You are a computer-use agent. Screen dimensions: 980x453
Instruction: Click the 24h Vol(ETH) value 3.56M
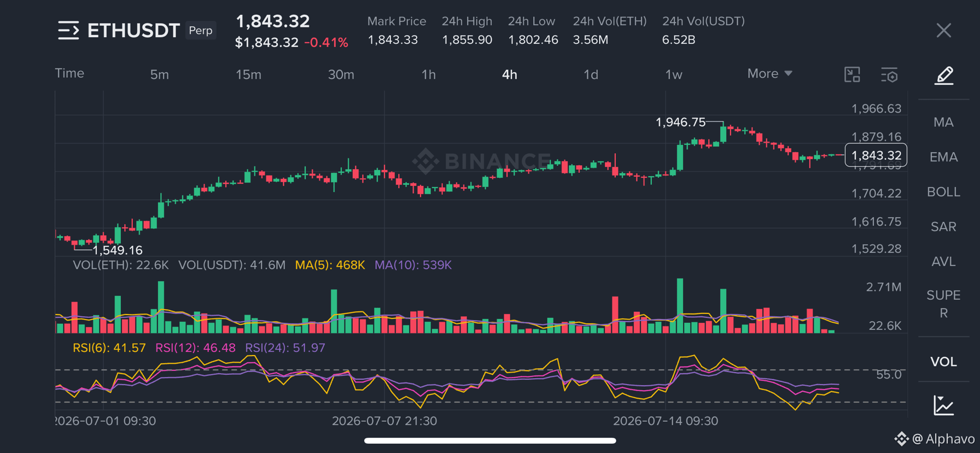(x=591, y=40)
